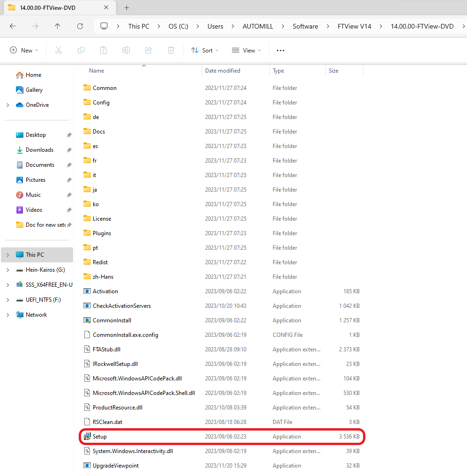Click the Delete trash icon
The image size is (467, 476).
pos(171,51)
